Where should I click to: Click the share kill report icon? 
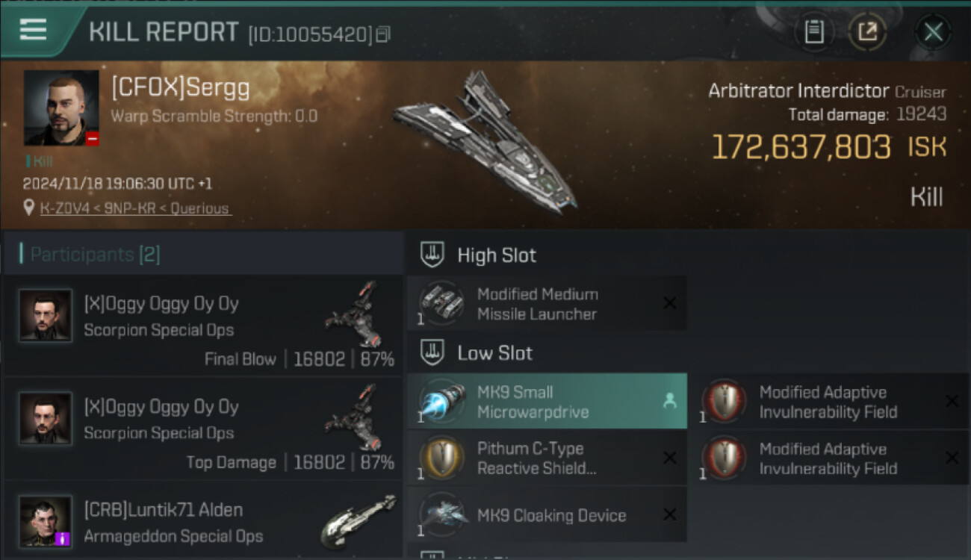tap(867, 32)
